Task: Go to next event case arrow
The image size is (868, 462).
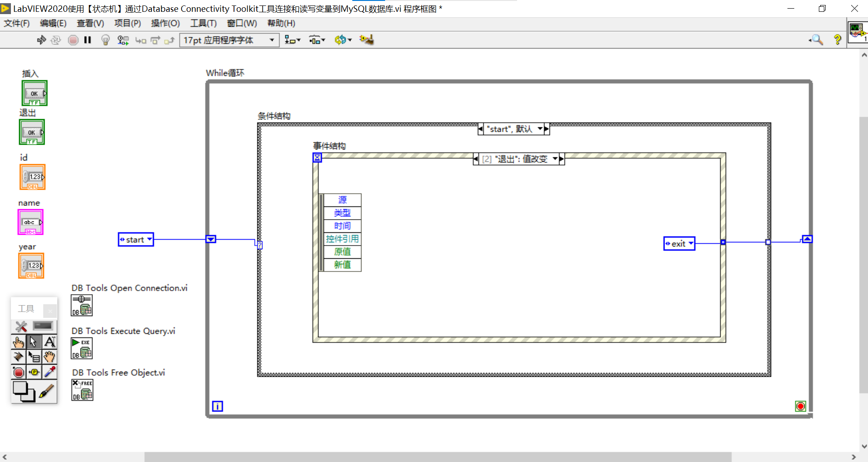Action: click(x=562, y=159)
